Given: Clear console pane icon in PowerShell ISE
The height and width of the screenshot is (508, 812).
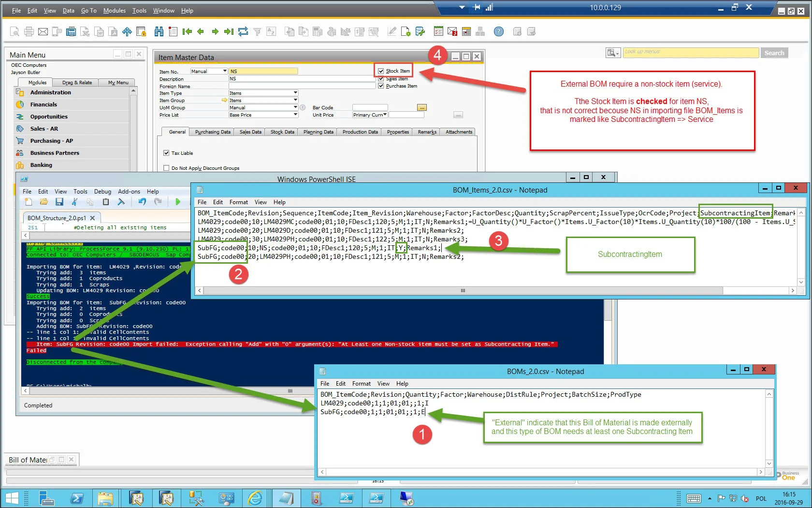Looking at the screenshot, I should (x=121, y=202).
